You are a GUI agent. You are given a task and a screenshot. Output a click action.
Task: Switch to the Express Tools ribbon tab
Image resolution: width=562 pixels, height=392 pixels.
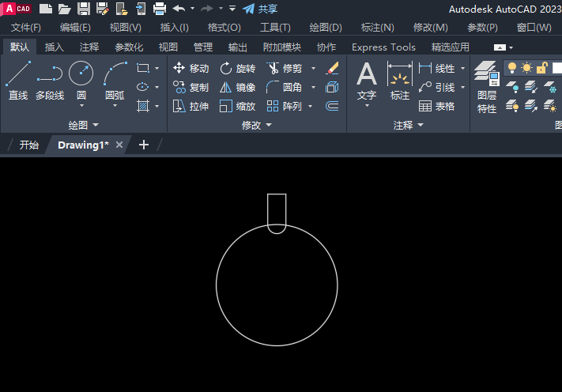[x=383, y=47]
